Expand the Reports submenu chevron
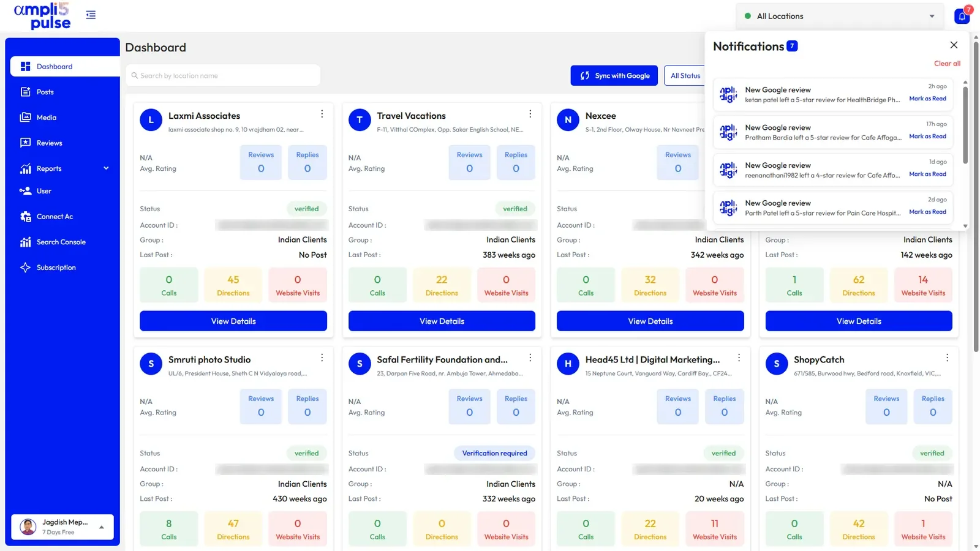The height and width of the screenshot is (551, 980). pyautogui.click(x=106, y=168)
